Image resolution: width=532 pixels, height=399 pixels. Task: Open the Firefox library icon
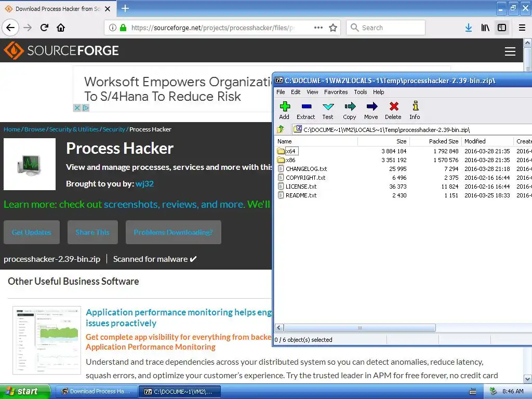[485, 28]
